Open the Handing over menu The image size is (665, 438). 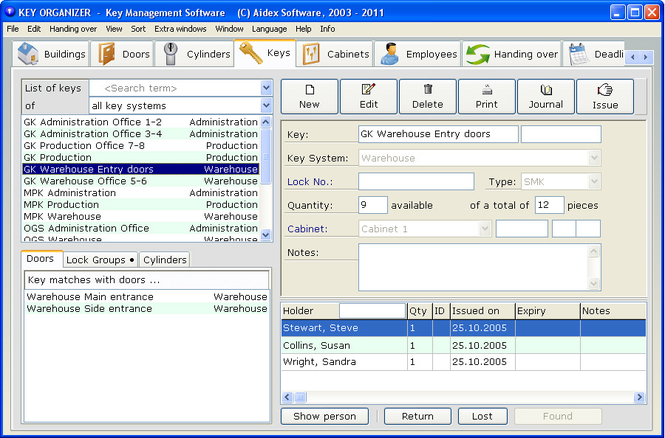click(x=73, y=29)
